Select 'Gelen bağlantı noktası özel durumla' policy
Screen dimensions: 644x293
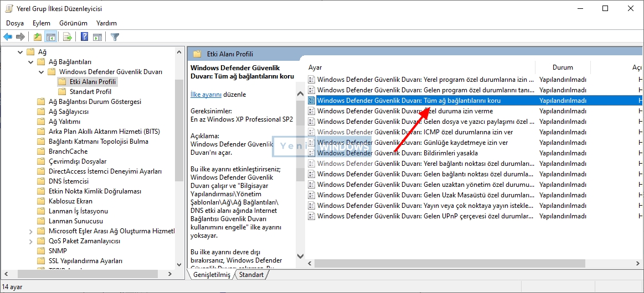tap(475, 174)
